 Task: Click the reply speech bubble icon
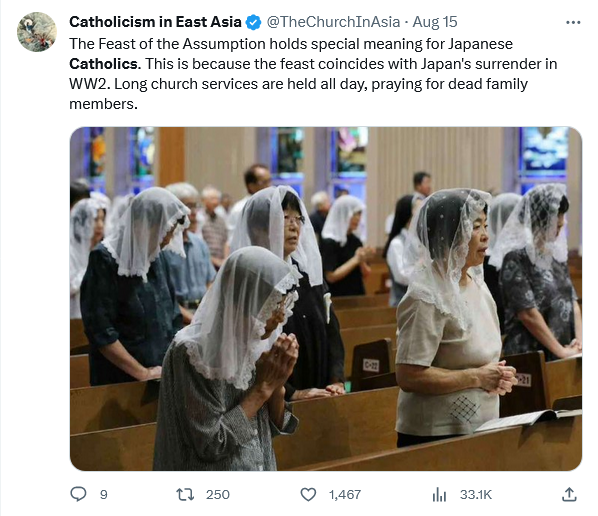click(79, 494)
